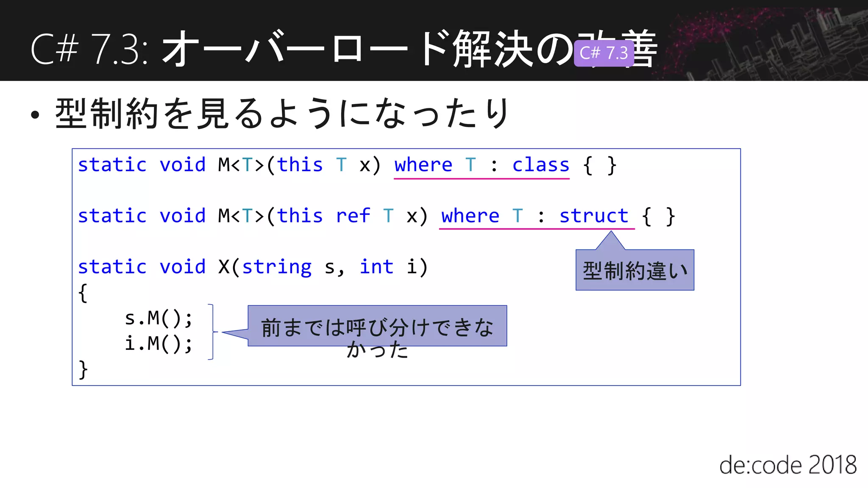Click 'static void X(string s, int i)' line
This screenshot has width=868, height=488.
click(x=253, y=267)
